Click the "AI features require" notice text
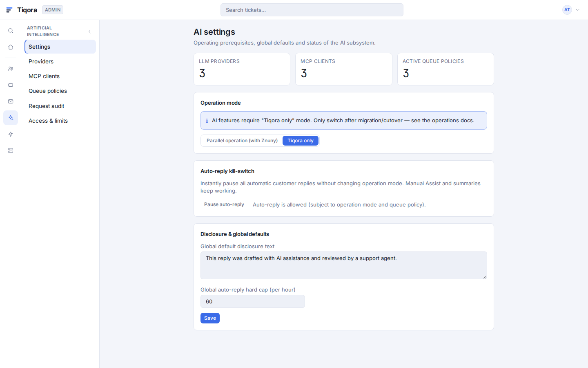The width and height of the screenshot is (588, 368). (343, 120)
